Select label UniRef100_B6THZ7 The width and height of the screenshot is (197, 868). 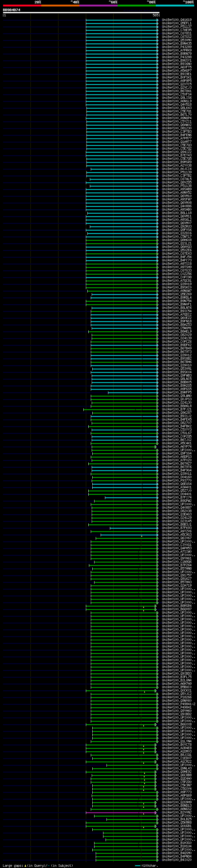176,464
